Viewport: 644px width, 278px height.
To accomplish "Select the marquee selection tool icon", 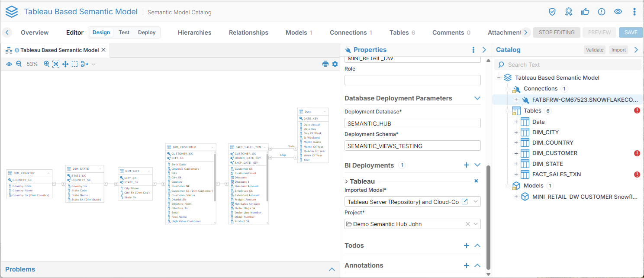I will coord(75,64).
